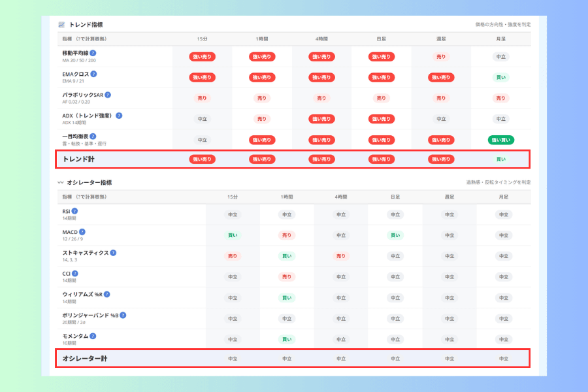Select the 月足 中立 cell in オシレーター計 row
Screen dimensions: 588x392
(504, 359)
